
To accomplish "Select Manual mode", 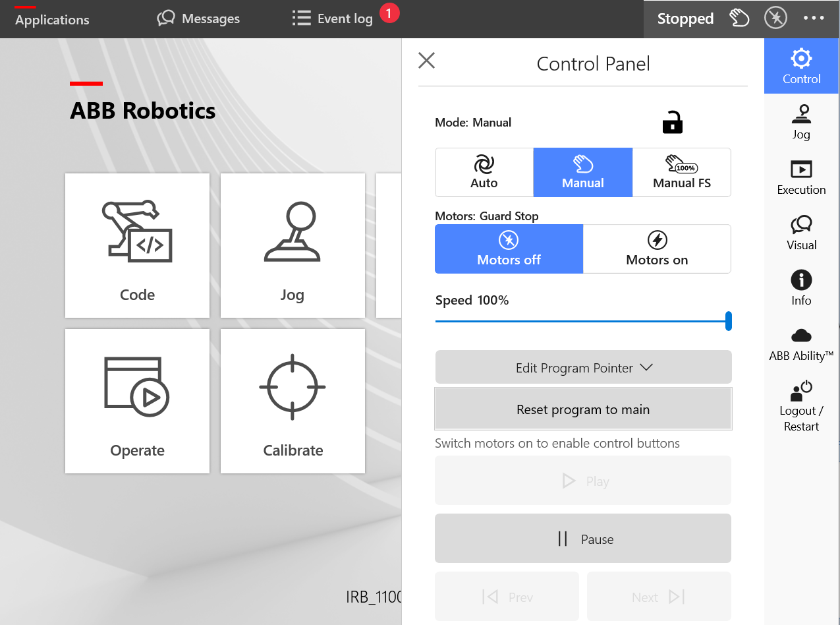I will [x=583, y=172].
